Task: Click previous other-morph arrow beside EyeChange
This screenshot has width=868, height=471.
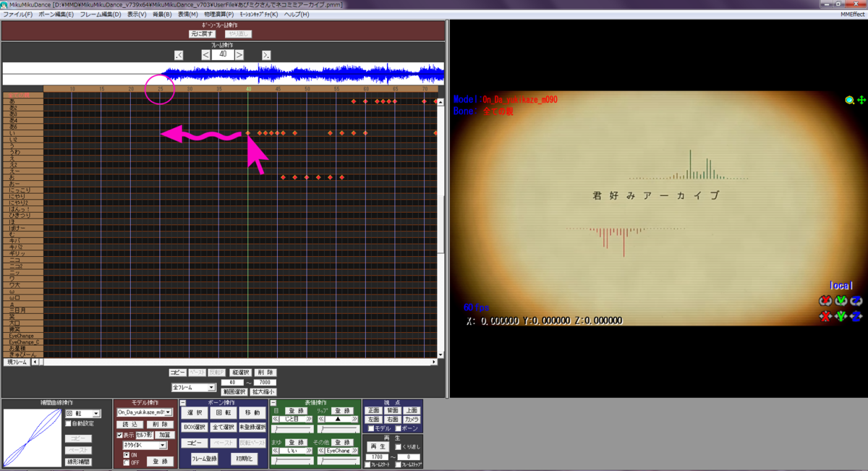Action: [x=321, y=451]
